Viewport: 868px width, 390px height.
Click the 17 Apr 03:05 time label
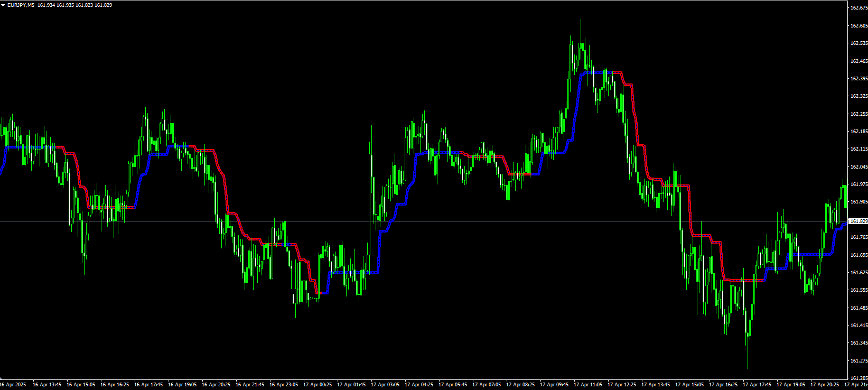[385, 385]
